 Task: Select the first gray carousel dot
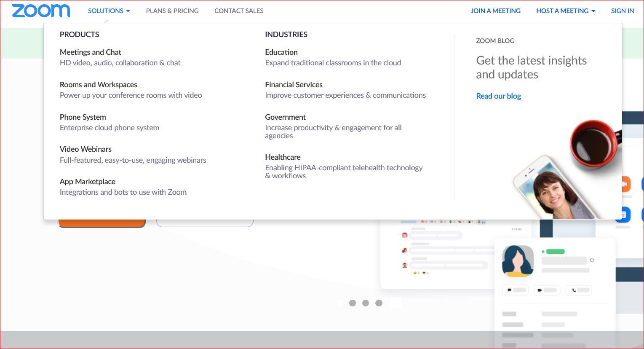[353, 303]
